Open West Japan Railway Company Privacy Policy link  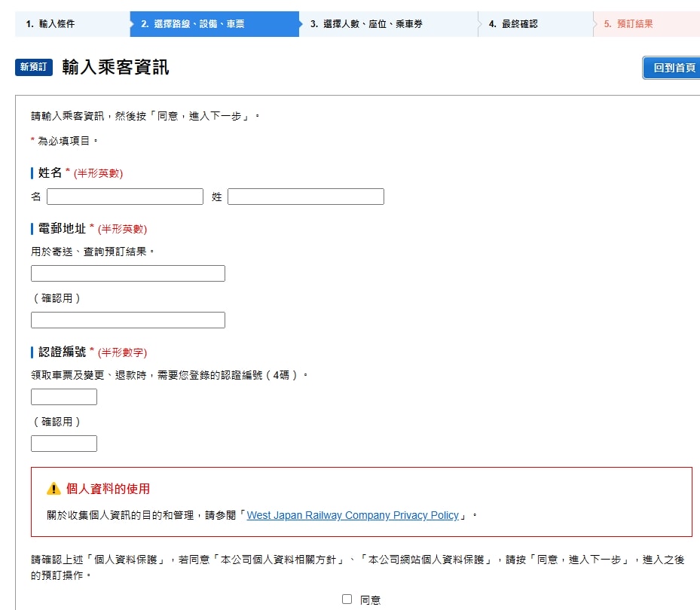click(353, 515)
